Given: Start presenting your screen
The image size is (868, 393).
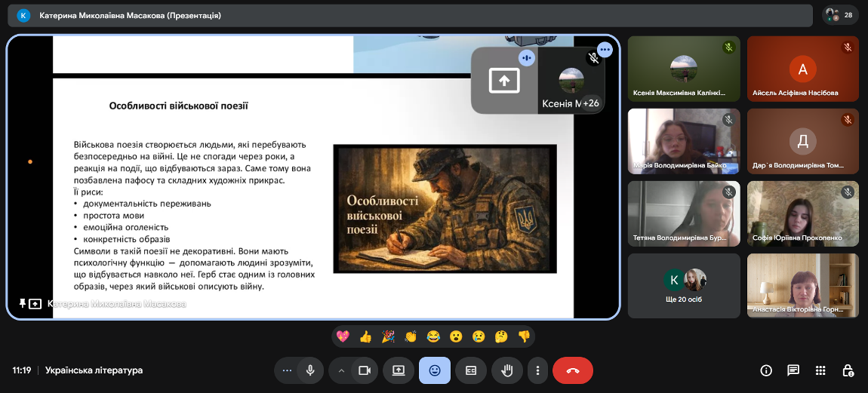Looking at the screenshot, I should 399,371.
